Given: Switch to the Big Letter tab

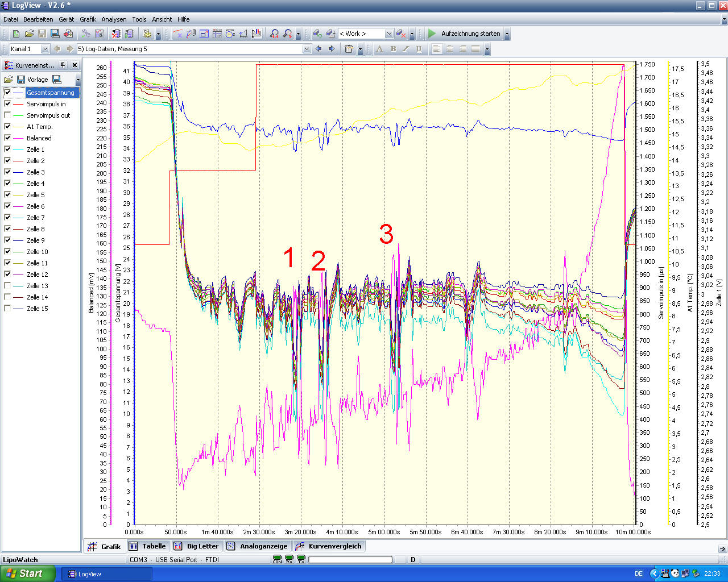Looking at the screenshot, I should click(x=196, y=546).
